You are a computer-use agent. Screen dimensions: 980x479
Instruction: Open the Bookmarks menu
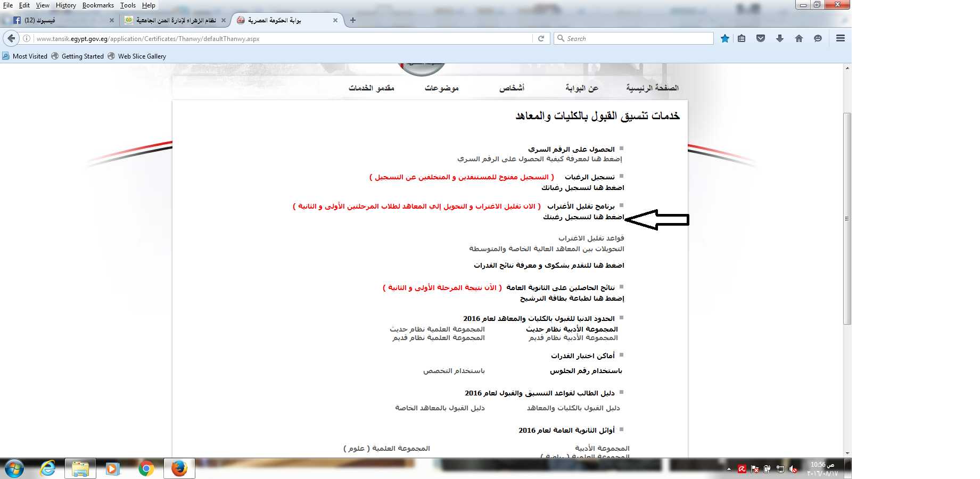(x=98, y=5)
